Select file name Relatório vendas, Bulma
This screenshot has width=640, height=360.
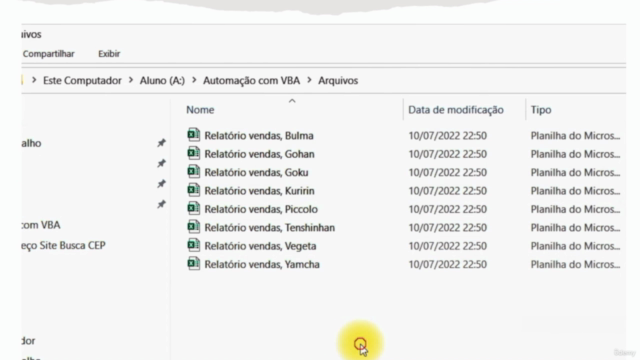tap(259, 136)
